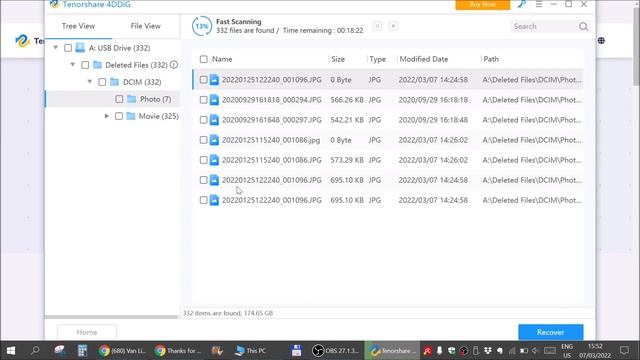Image resolution: width=640 pixels, height=360 pixels.
Task: Collapse the DCIM node
Action: click(90, 82)
